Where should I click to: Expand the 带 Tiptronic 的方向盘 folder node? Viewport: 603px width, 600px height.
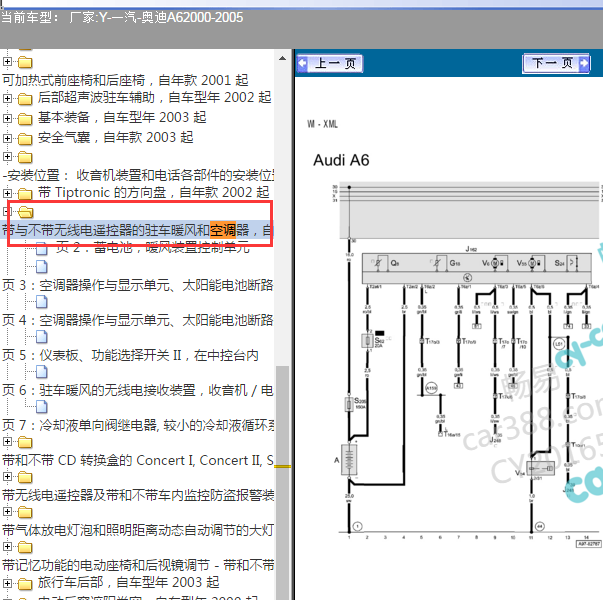(7, 193)
